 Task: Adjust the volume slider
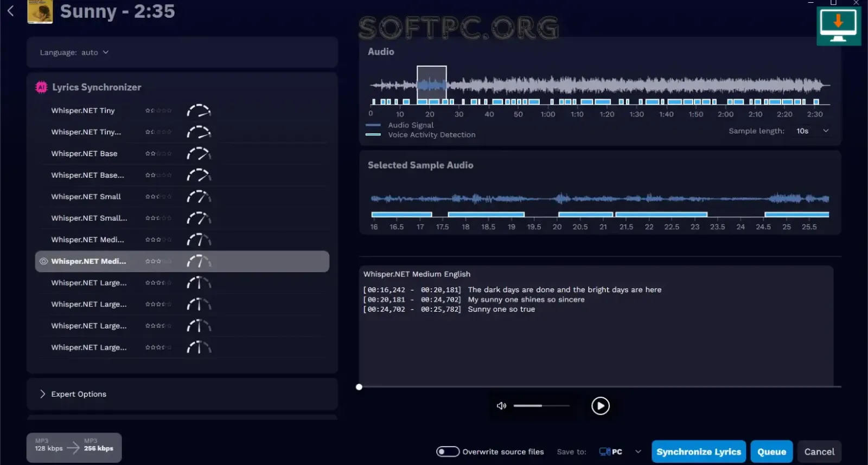[541, 406]
